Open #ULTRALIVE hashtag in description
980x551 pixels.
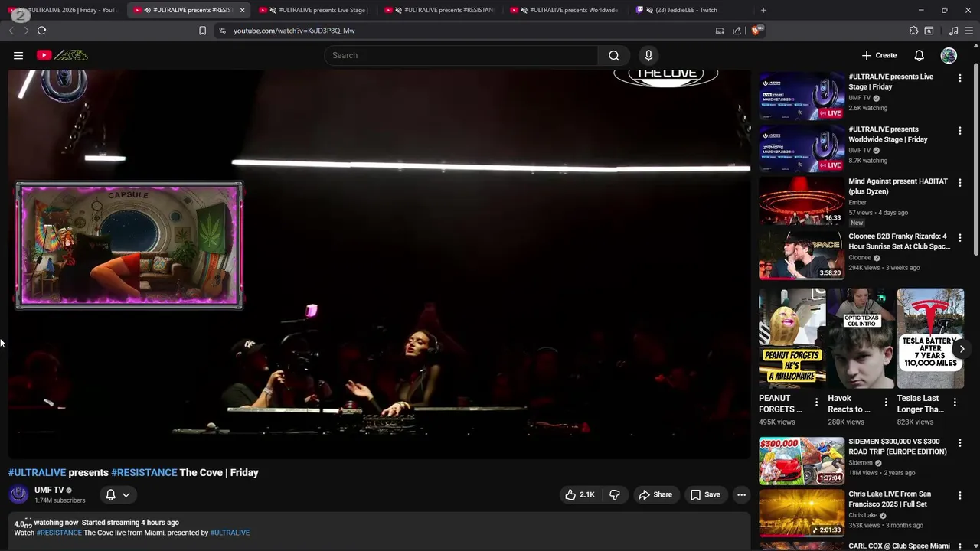pyautogui.click(x=230, y=533)
